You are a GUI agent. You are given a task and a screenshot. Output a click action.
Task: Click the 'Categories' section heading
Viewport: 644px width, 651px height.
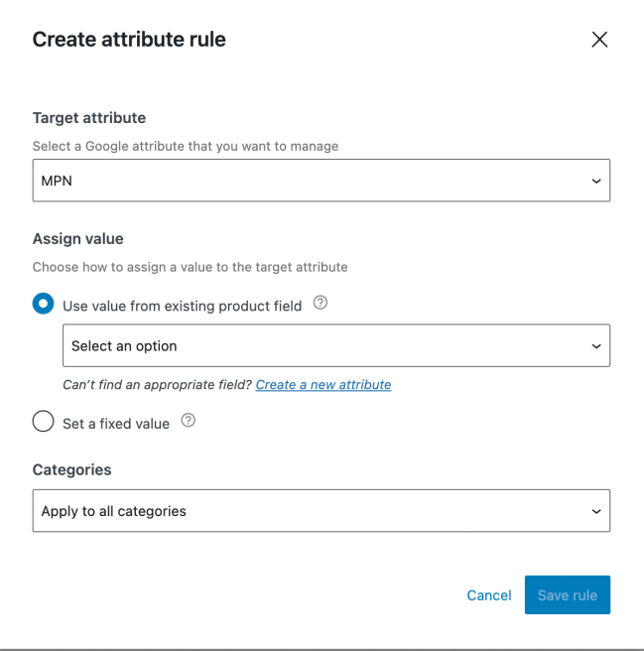71,469
